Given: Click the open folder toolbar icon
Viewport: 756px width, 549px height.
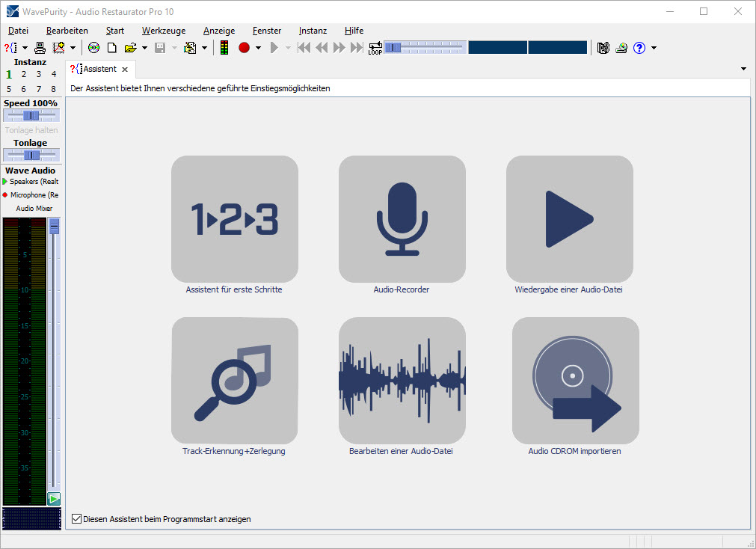Looking at the screenshot, I should point(130,48).
